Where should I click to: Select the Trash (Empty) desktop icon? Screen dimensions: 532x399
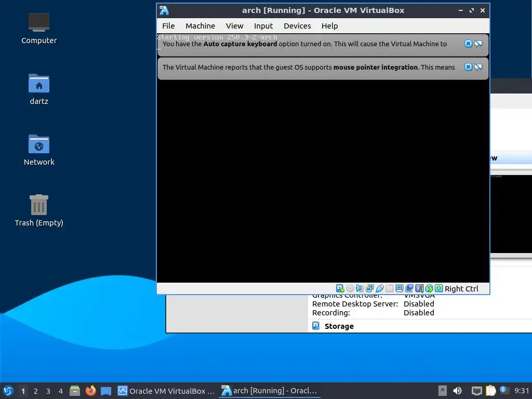pos(38,210)
